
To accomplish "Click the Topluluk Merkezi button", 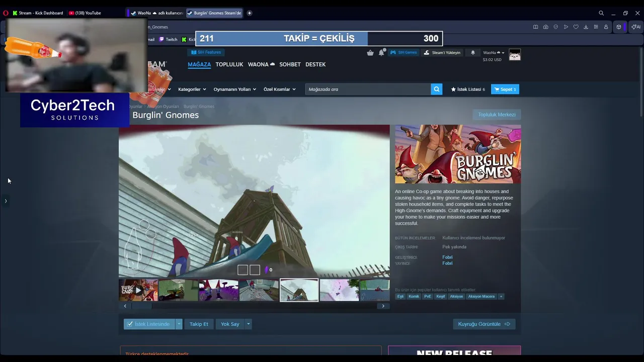I will coord(497,115).
